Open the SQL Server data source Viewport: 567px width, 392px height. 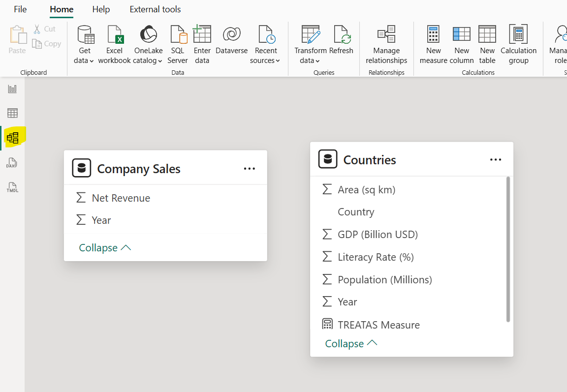(177, 44)
